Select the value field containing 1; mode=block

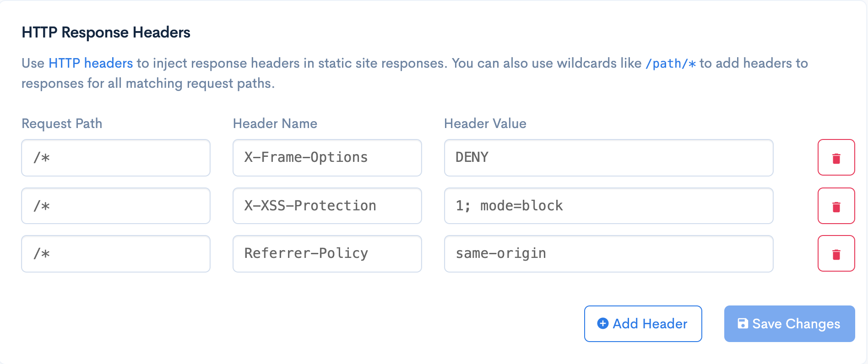click(x=608, y=206)
